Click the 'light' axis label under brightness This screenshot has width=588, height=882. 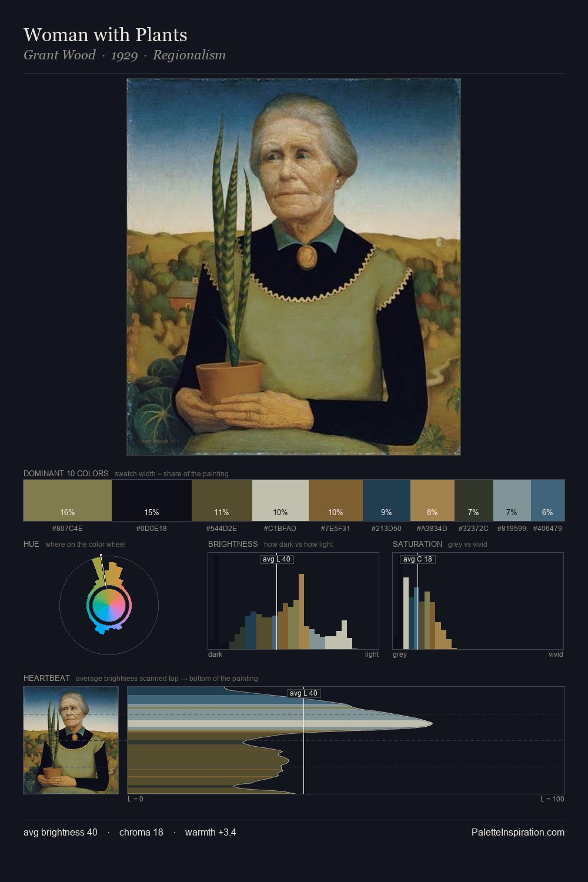372,654
